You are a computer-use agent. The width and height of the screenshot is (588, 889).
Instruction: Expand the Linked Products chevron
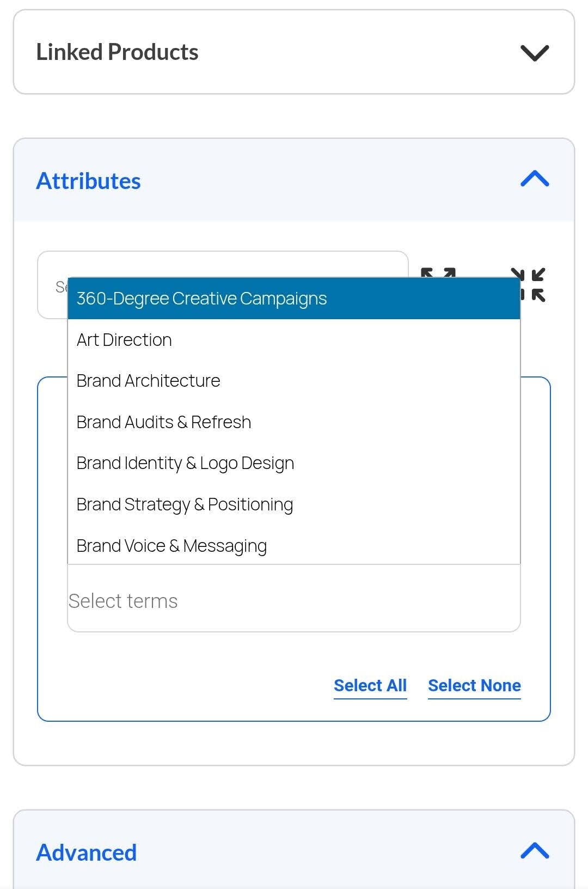coord(535,53)
